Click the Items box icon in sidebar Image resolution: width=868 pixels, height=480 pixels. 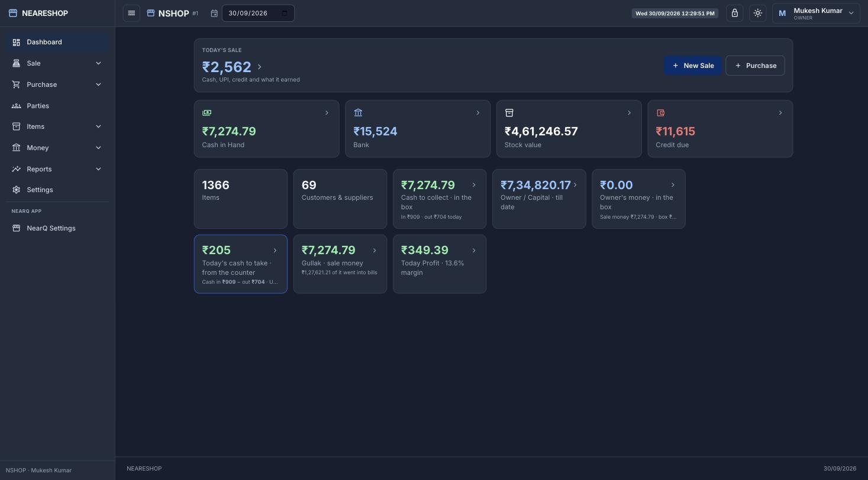pos(17,127)
